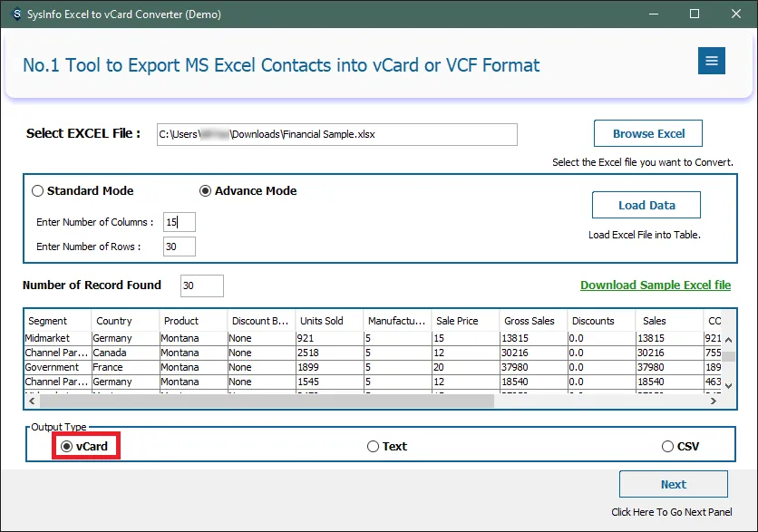Image resolution: width=758 pixels, height=532 pixels.
Task: Click the Load Data button
Action: click(646, 205)
